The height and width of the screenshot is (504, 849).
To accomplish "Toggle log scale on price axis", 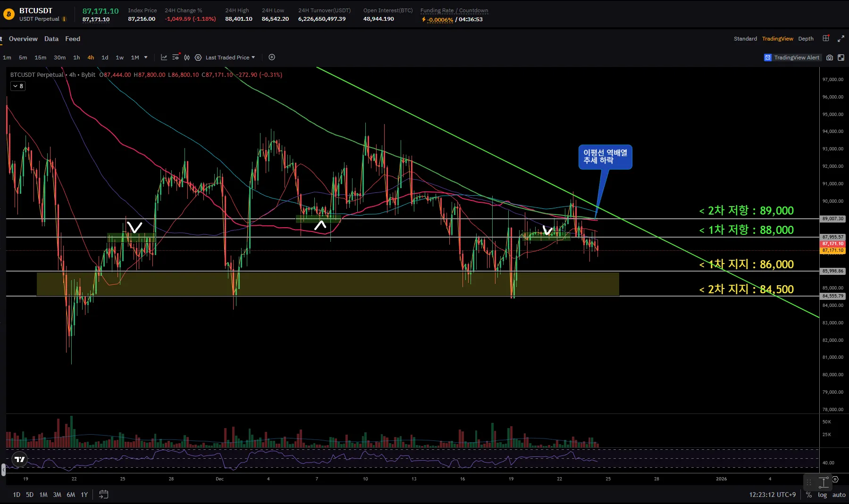I will (x=823, y=495).
